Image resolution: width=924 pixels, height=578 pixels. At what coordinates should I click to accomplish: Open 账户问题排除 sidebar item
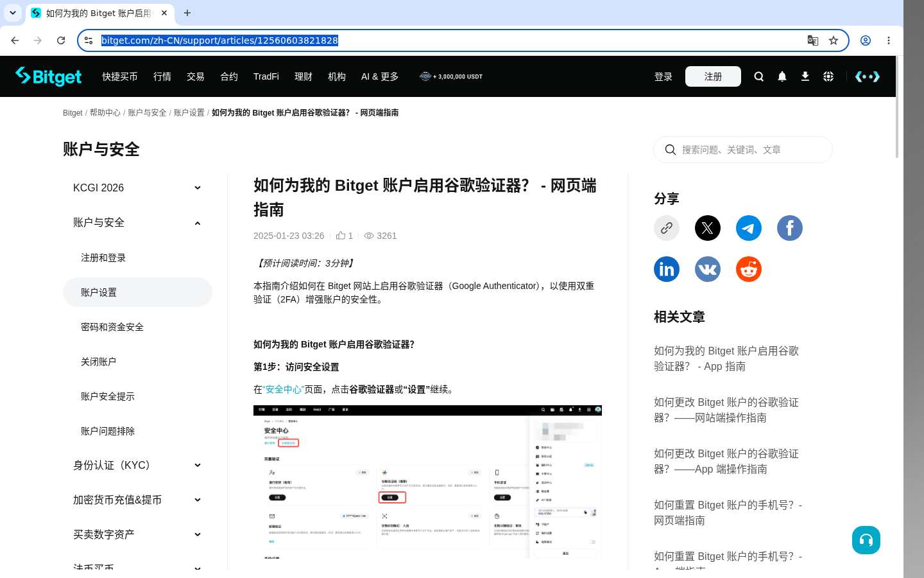coord(108,431)
